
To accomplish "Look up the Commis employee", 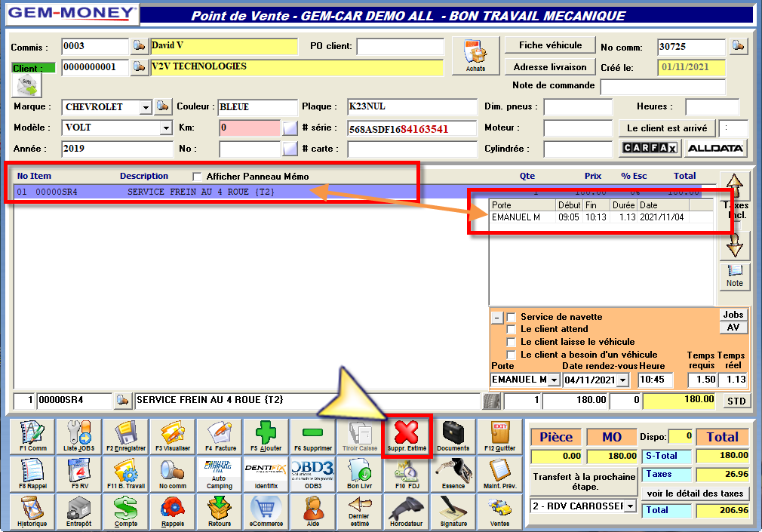I will coord(139,46).
